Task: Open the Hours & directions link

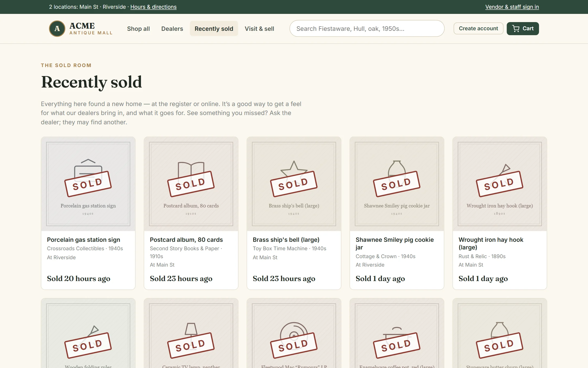Action: [153, 7]
